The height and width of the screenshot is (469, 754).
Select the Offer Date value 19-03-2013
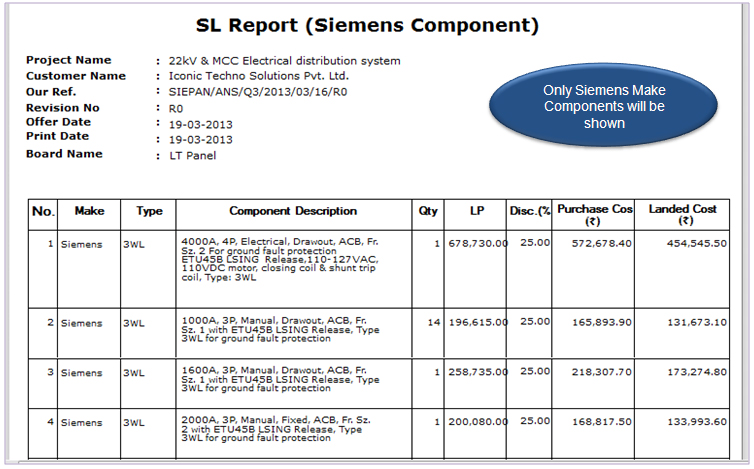click(x=201, y=125)
